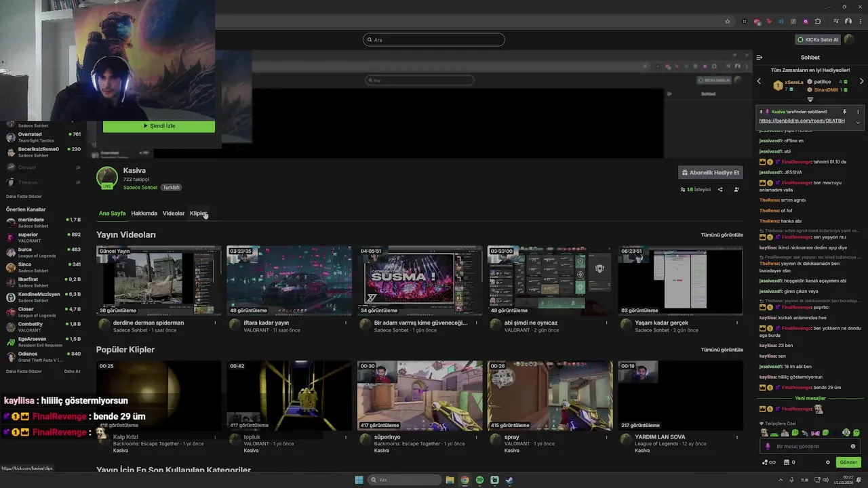Open Chrome icon on taskbar
This screenshot has width=868, height=488.
click(x=465, y=480)
